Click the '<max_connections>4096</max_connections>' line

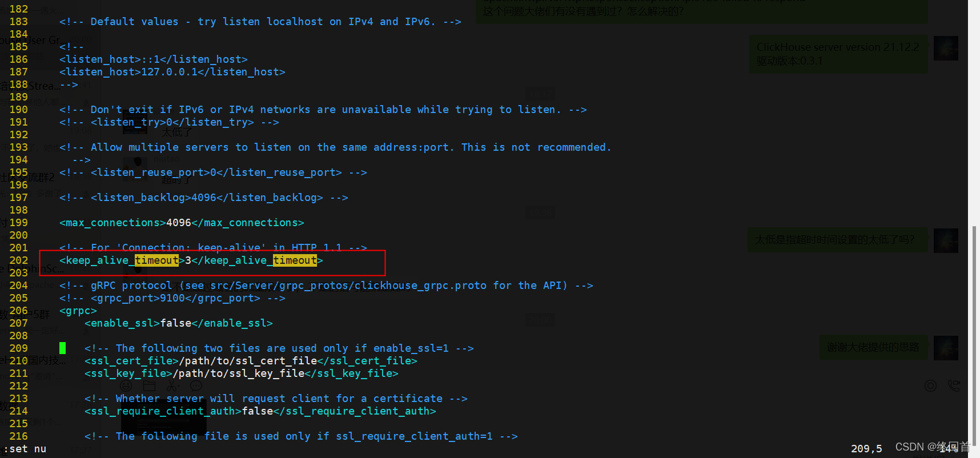182,223
